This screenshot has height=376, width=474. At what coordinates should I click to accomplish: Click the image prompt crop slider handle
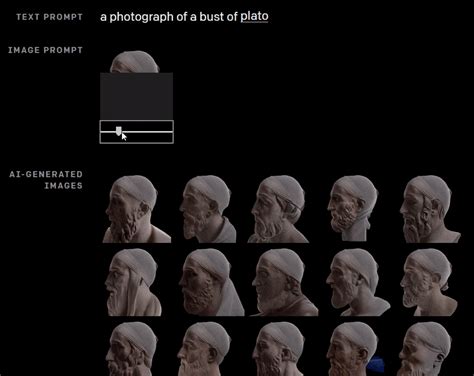point(119,131)
